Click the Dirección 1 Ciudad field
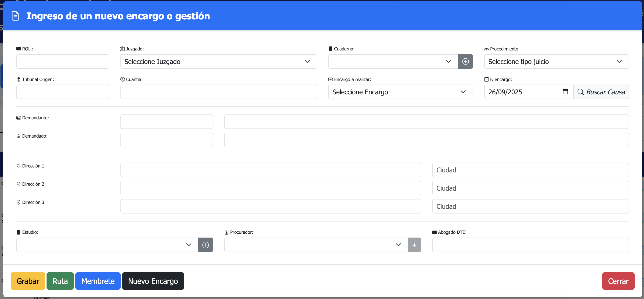644x299 pixels. 530,170
